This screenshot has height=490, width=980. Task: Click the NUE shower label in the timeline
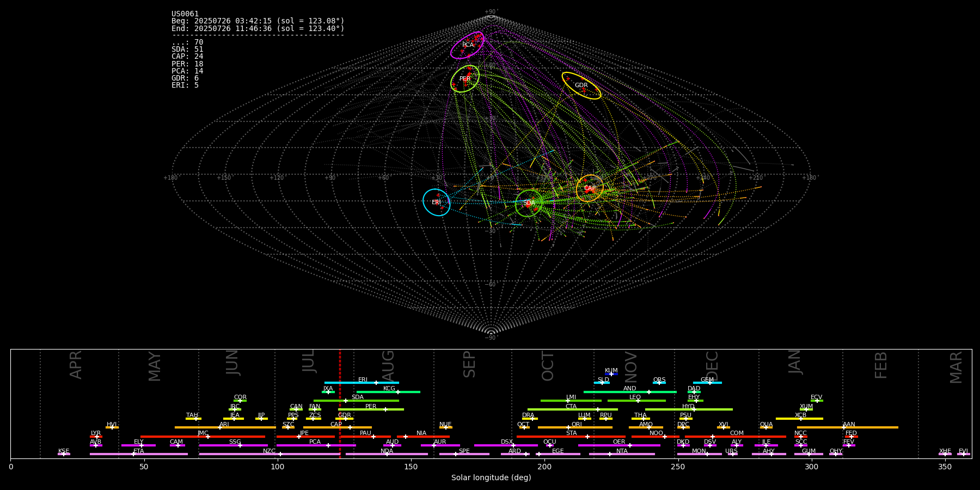click(x=445, y=425)
